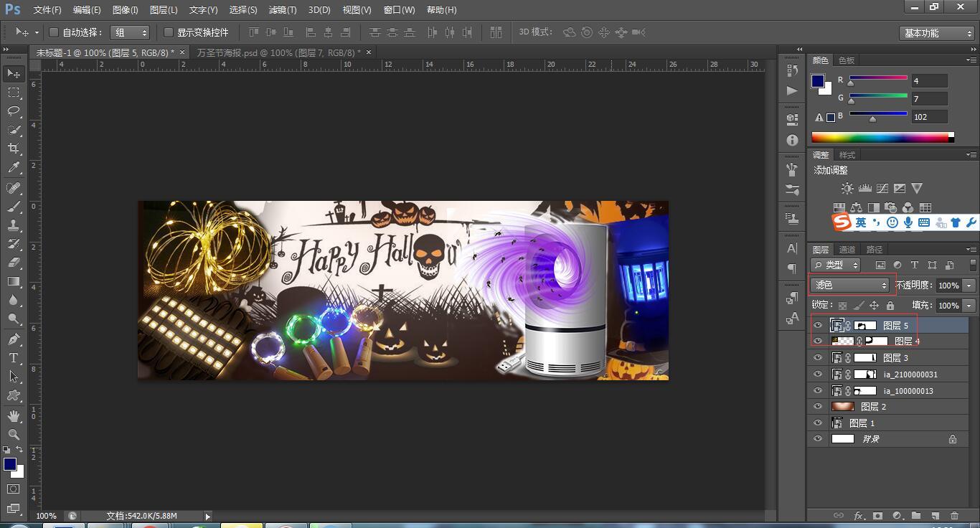Switch to the 万圣节海报.psd document tab

(x=278, y=52)
